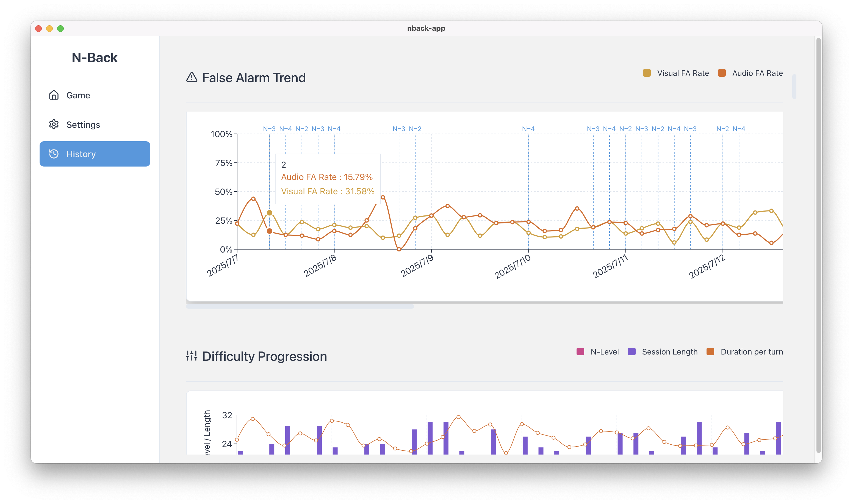The image size is (853, 504).
Task: Click the horizontal scrollbar under the false alarm chart
Action: pyautogui.click(x=300, y=306)
